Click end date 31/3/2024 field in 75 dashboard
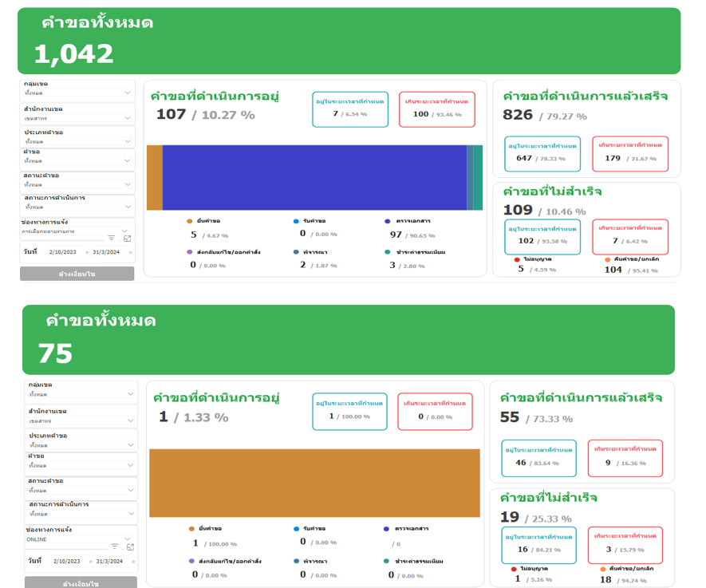Image resolution: width=706 pixels, height=588 pixels. tap(109, 561)
